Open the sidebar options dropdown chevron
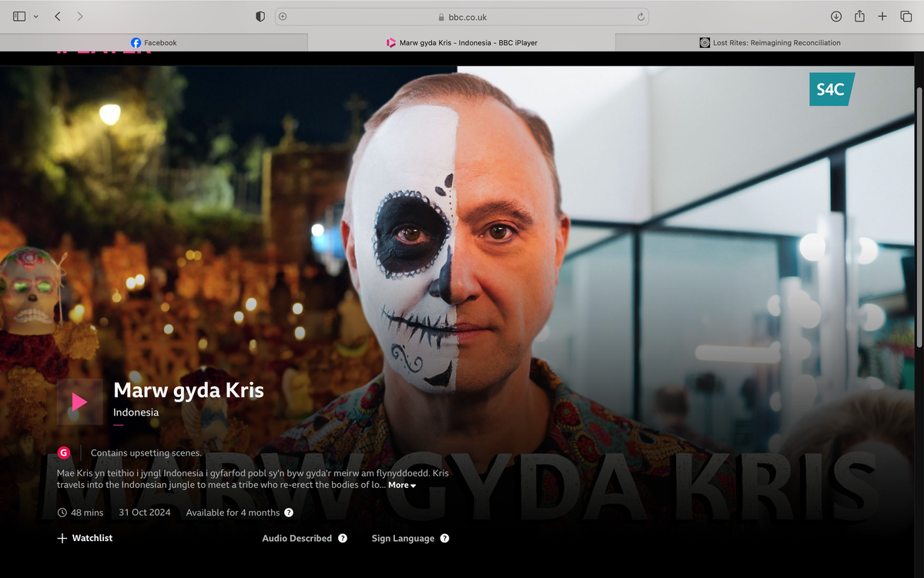This screenshot has width=924, height=578. 35,16
